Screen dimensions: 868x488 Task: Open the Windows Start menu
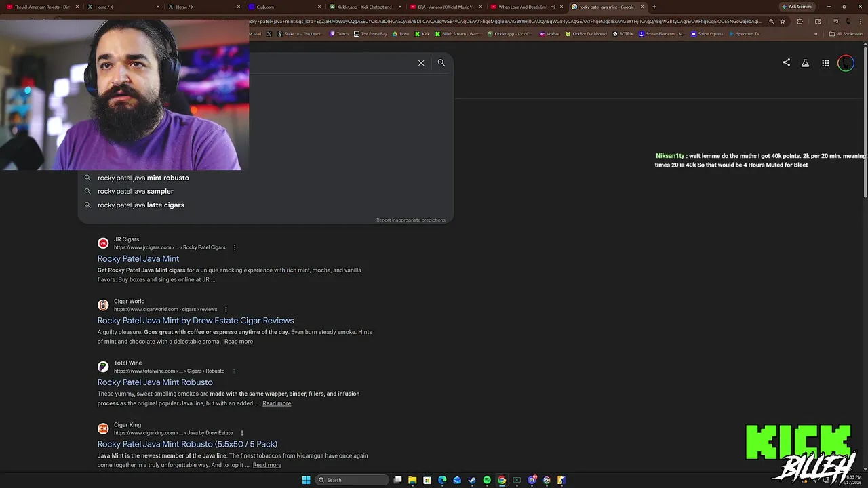[x=307, y=480]
